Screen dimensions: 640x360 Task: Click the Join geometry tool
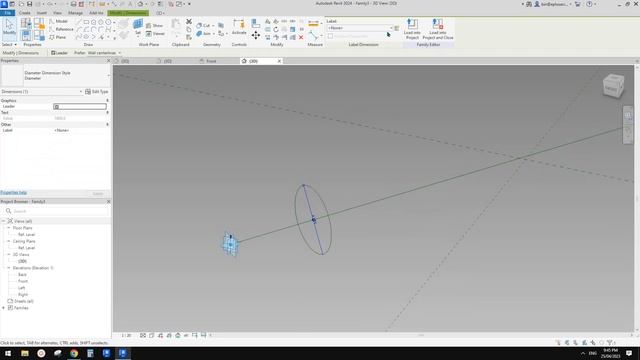(x=204, y=33)
